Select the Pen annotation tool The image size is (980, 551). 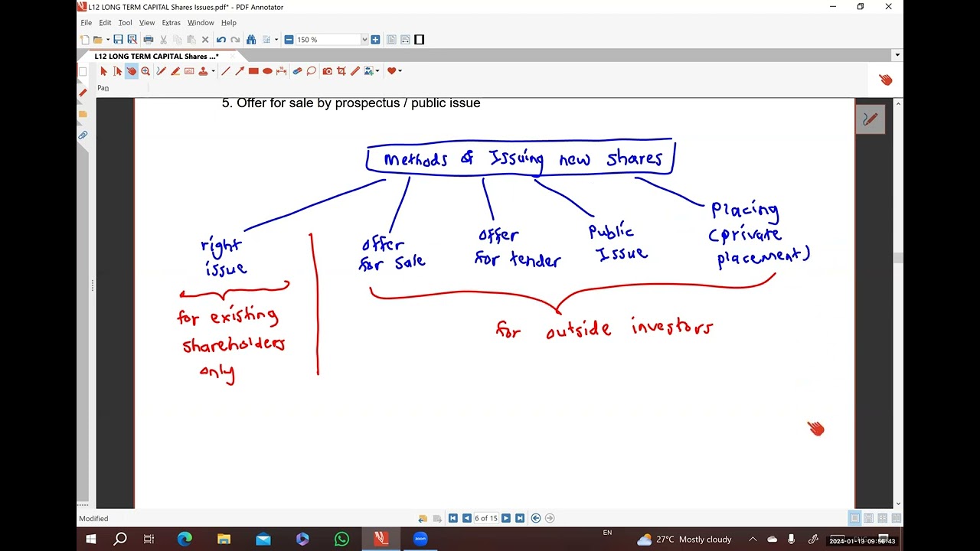(162, 71)
